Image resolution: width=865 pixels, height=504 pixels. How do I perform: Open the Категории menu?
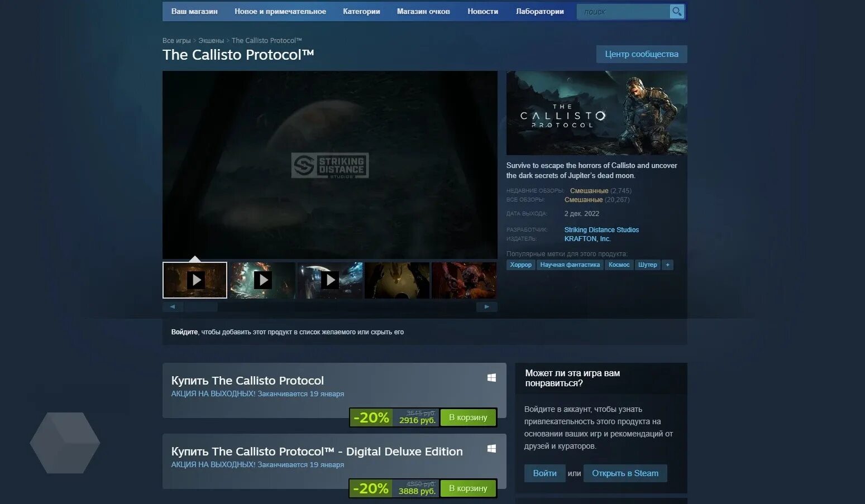coord(361,12)
